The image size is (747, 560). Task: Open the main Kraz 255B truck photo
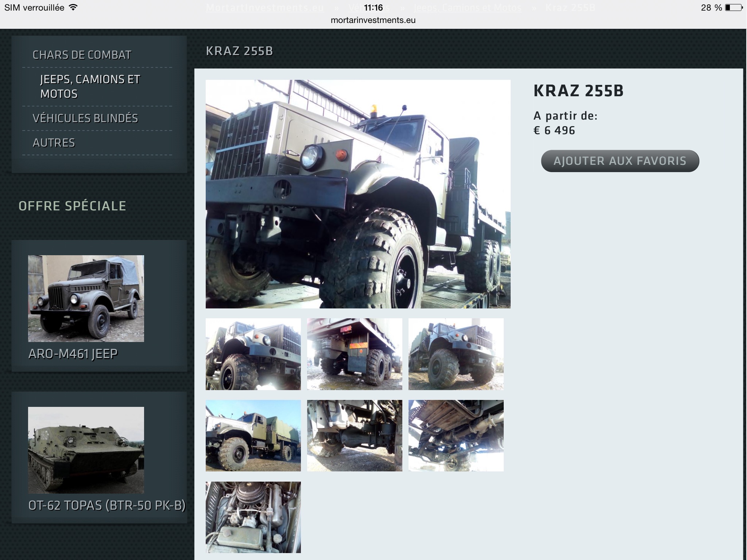click(358, 194)
